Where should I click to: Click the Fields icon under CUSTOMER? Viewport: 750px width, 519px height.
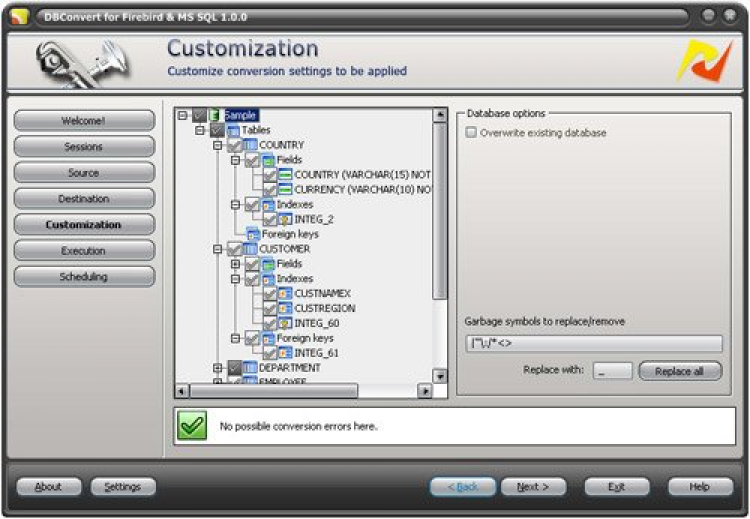pos(268,264)
